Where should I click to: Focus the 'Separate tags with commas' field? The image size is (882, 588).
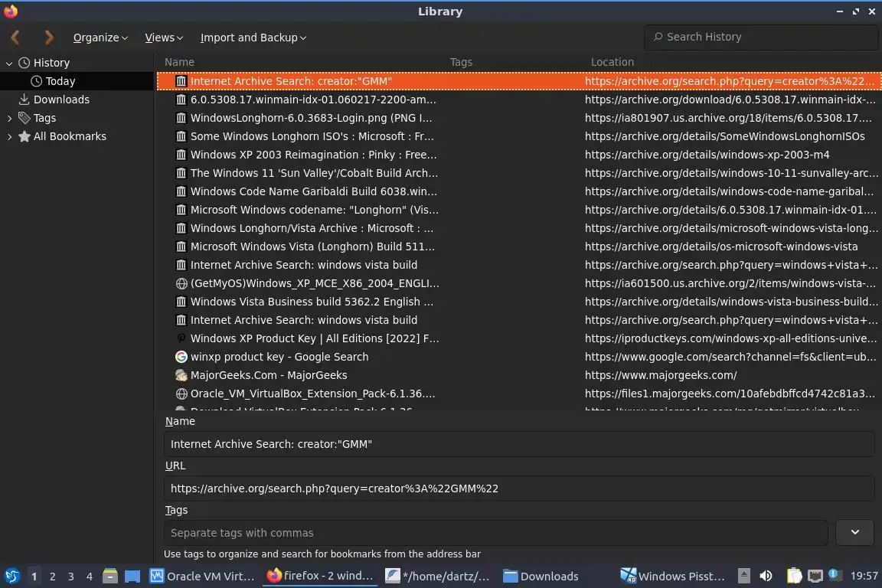(x=496, y=533)
